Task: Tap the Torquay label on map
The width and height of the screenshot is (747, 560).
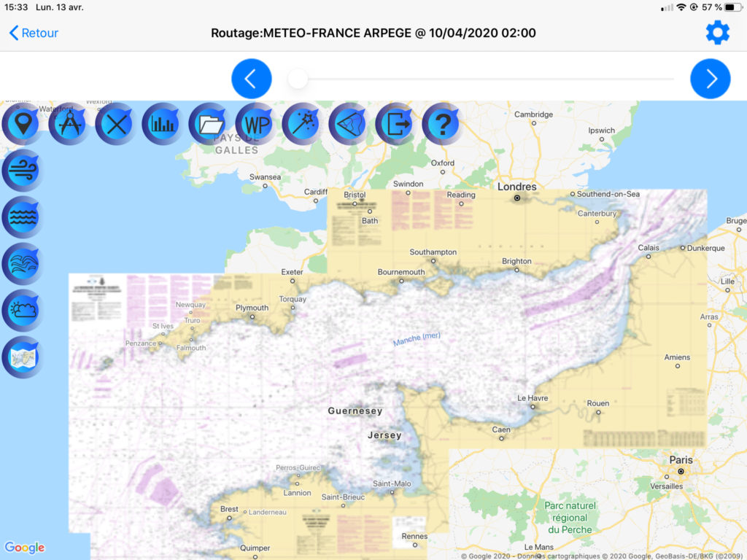Action: pyautogui.click(x=293, y=299)
